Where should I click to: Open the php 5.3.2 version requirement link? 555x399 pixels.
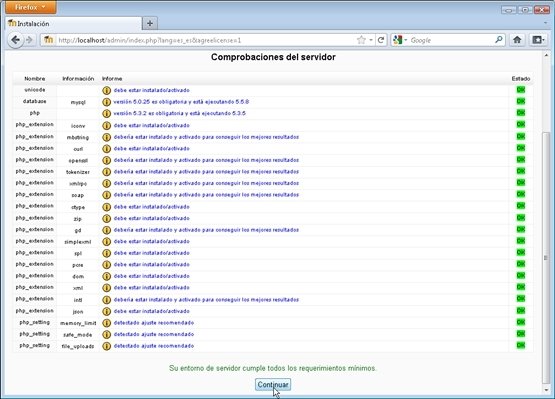click(179, 113)
